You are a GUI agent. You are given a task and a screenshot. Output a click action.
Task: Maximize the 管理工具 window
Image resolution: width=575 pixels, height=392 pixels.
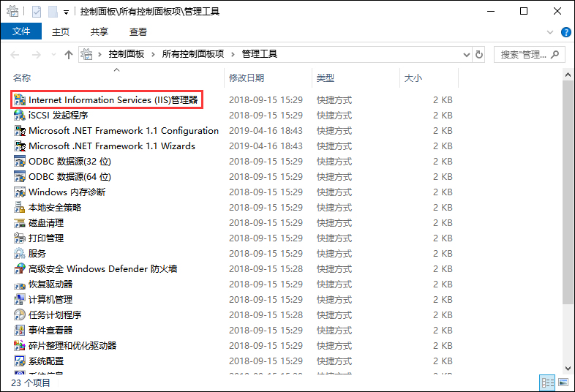coord(524,11)
